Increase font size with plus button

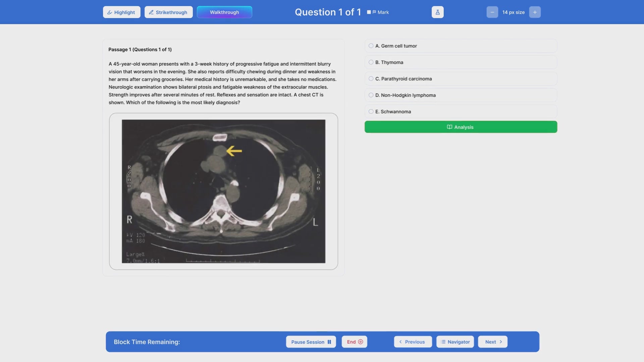tap(535, 12)
